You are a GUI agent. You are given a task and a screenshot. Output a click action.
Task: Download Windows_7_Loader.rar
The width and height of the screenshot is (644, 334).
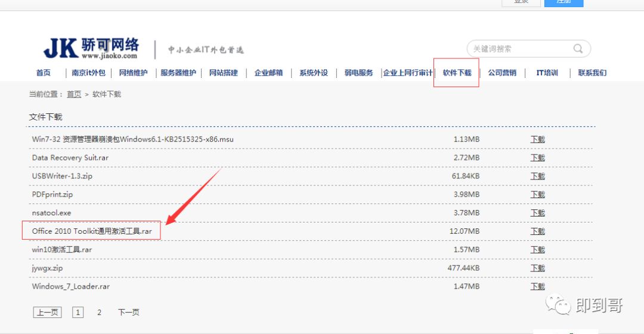click(537, 286)
